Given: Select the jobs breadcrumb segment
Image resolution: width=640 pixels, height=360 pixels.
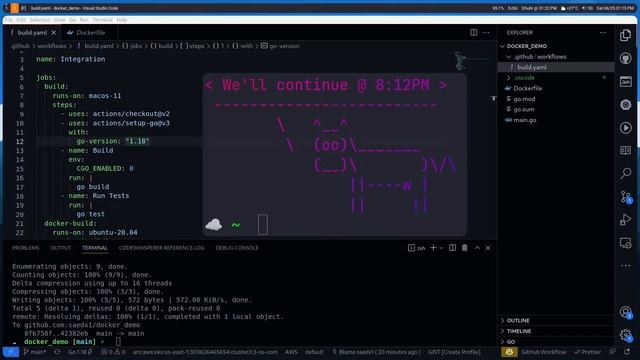Looking at the screenshot, I should 132,46.
